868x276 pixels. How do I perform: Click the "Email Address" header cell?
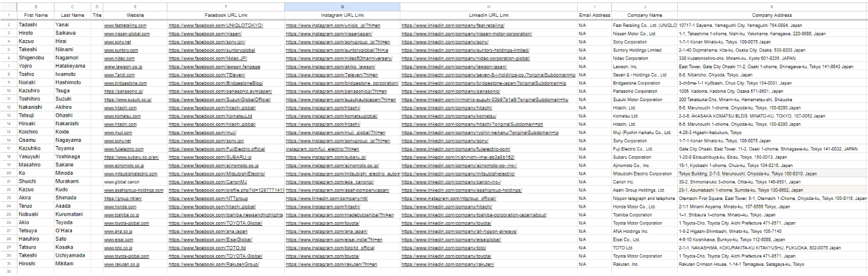point(594,15)
